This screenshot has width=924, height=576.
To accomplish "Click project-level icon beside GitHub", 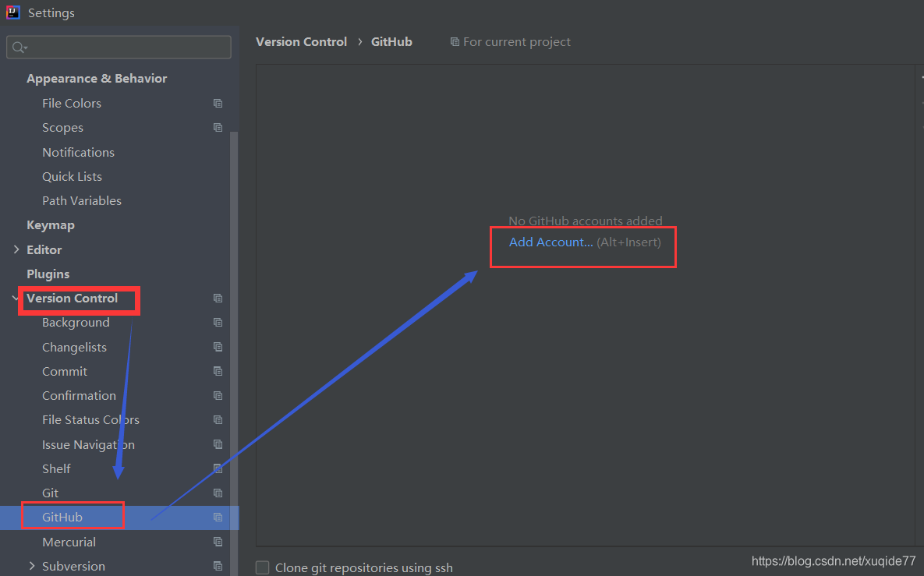I will [218, 517].
